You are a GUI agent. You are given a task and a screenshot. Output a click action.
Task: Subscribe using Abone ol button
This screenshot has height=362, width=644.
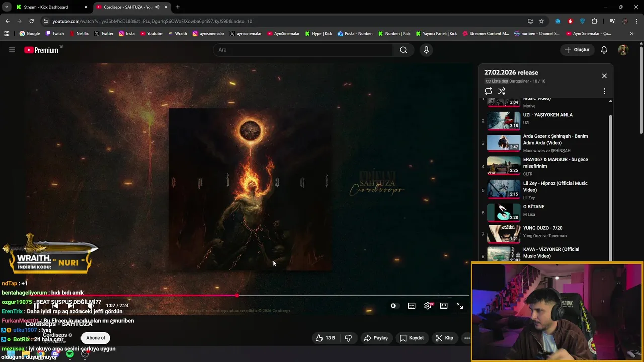(95, 338)
